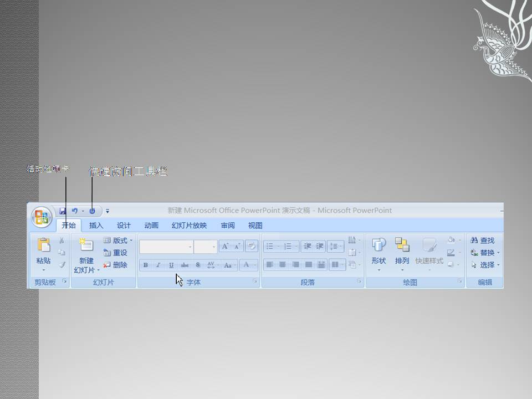Click the Align Text vertical alignment icon
Image resolution: width=532 pixels, height=399 pixels.
coord(354,253)
